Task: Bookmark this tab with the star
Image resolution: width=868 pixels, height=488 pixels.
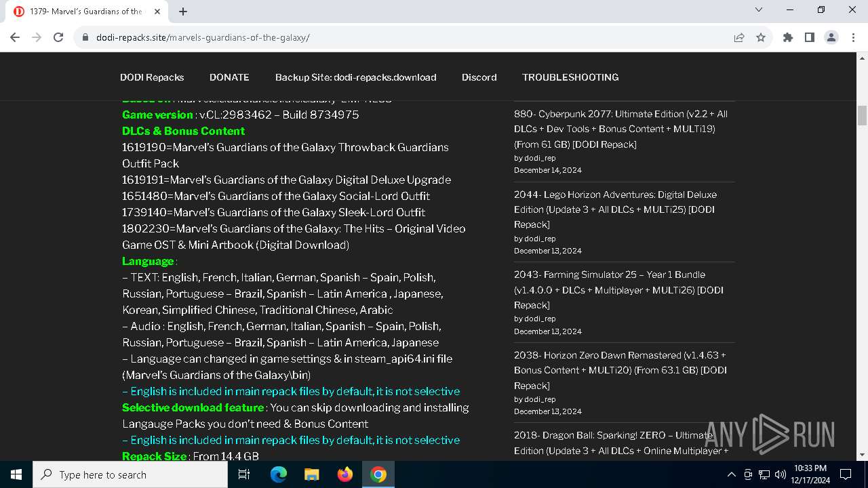Action: (761, 37)
